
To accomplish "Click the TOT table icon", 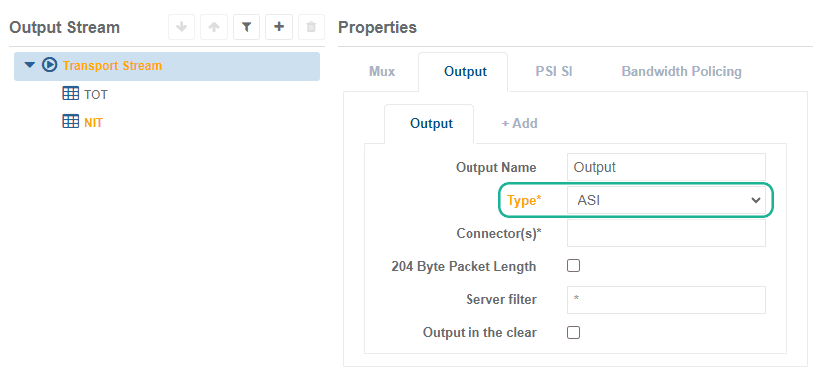I will coord(70,94).
